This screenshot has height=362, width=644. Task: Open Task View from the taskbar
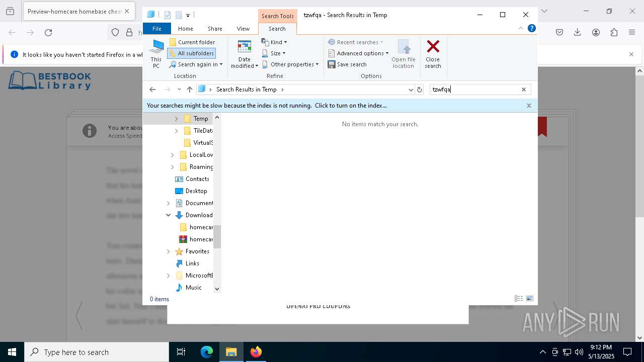pyautogui.click(x=181, y=352)
